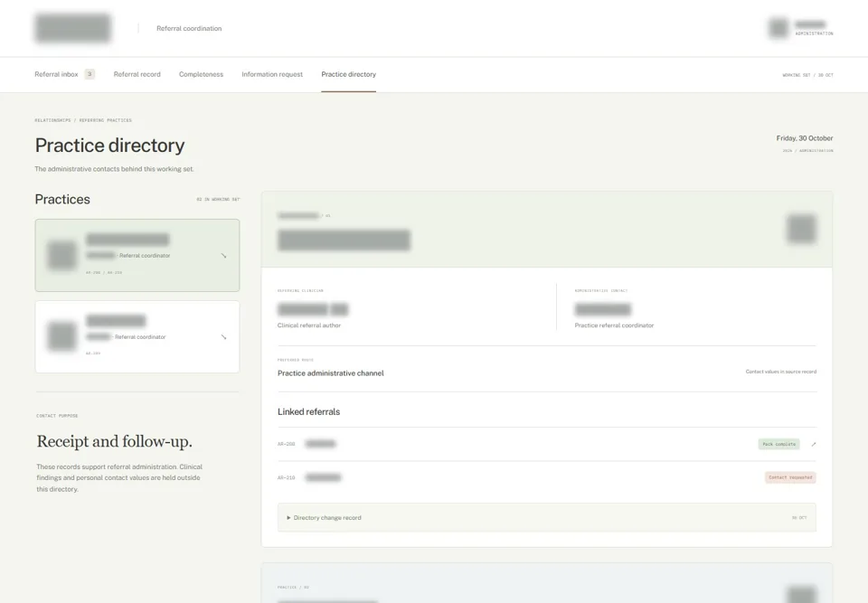Click the 'Receipt and follow-up.' heading
This screenshot has height=603, width=868.
pyautogui.click(x=115, y=441)
